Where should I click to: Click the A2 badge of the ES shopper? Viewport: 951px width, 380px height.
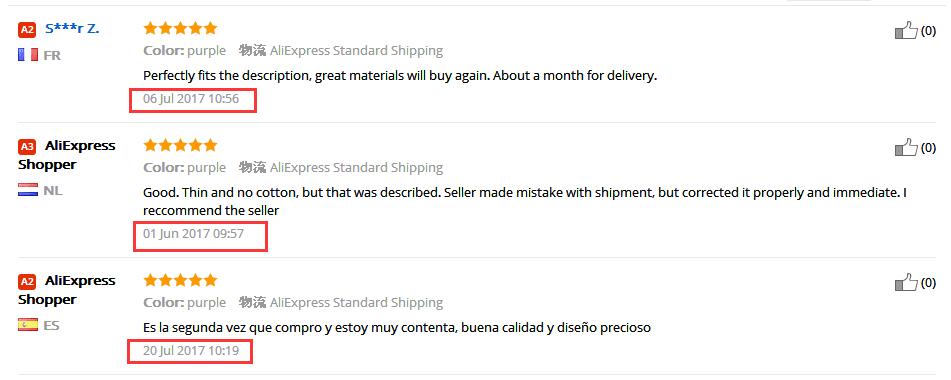click(27, 282)
